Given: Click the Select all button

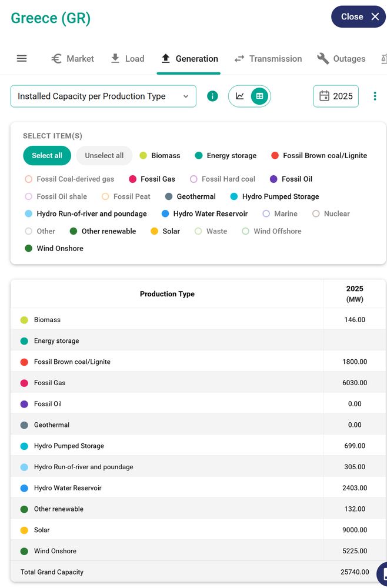Looking at the screenshot, I should (x=47, y=156).
